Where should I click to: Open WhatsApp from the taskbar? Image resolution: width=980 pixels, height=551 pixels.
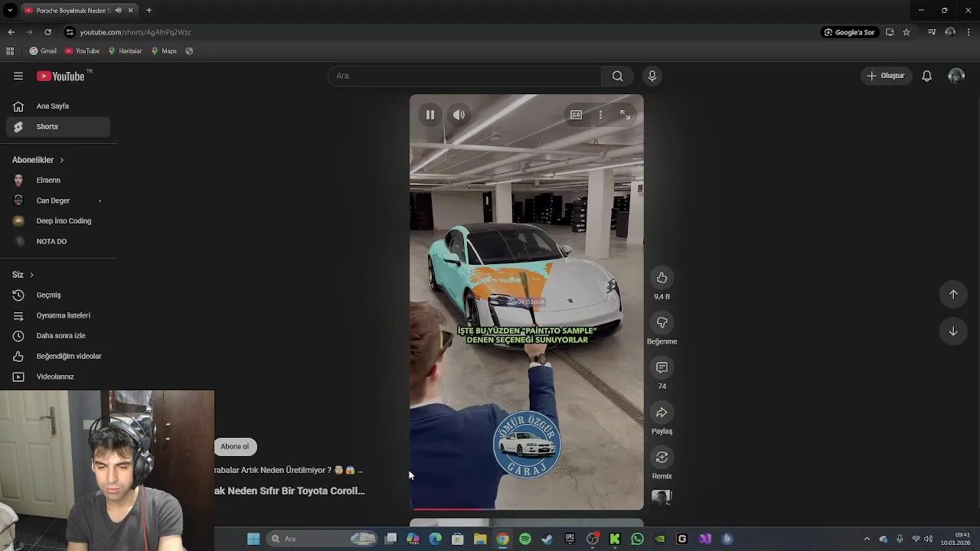click(637, 539)
